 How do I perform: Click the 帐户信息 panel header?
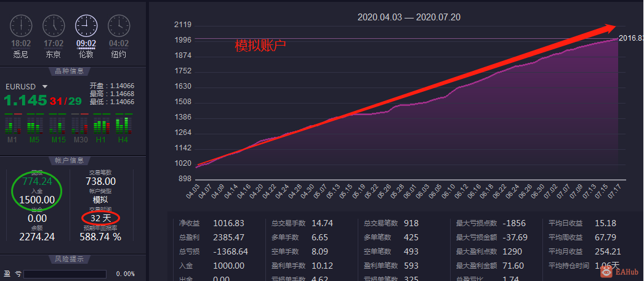click(x=70, y=160)
